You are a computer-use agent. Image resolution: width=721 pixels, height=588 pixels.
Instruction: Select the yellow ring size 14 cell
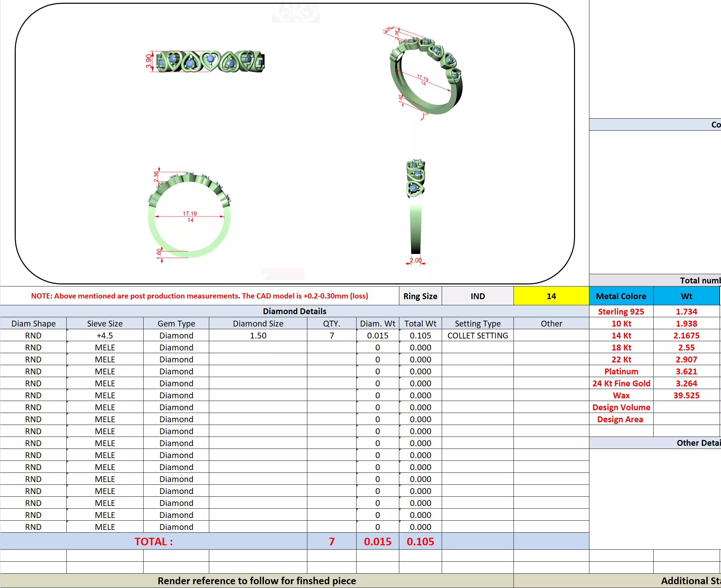(551, 296)
